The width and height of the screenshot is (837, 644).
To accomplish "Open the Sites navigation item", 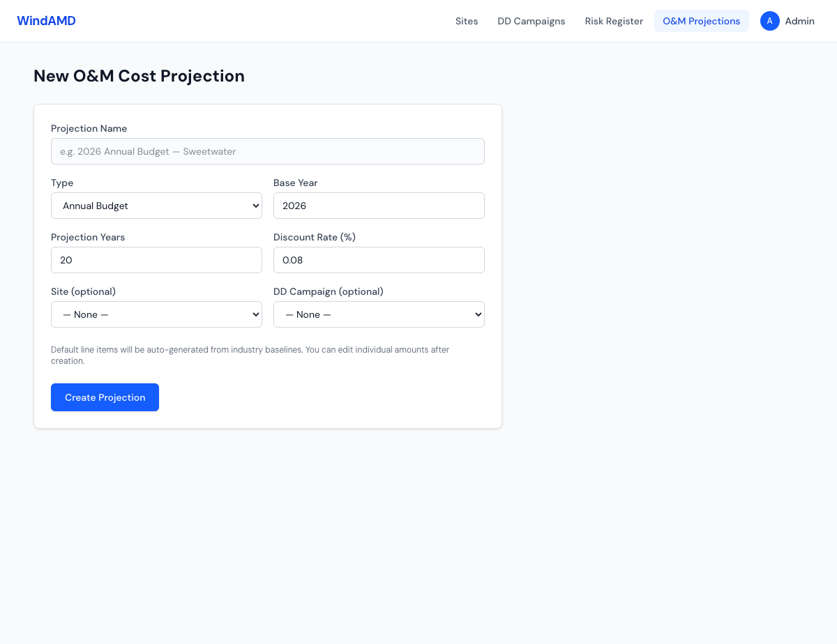I will click(467, 21).
